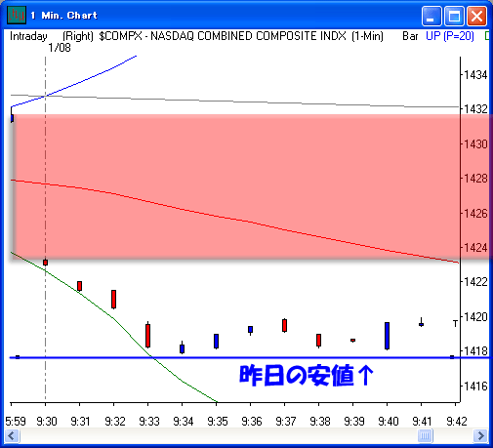Click the 9:40 time axis label
The image size is (493, 448).
(389, 422)
